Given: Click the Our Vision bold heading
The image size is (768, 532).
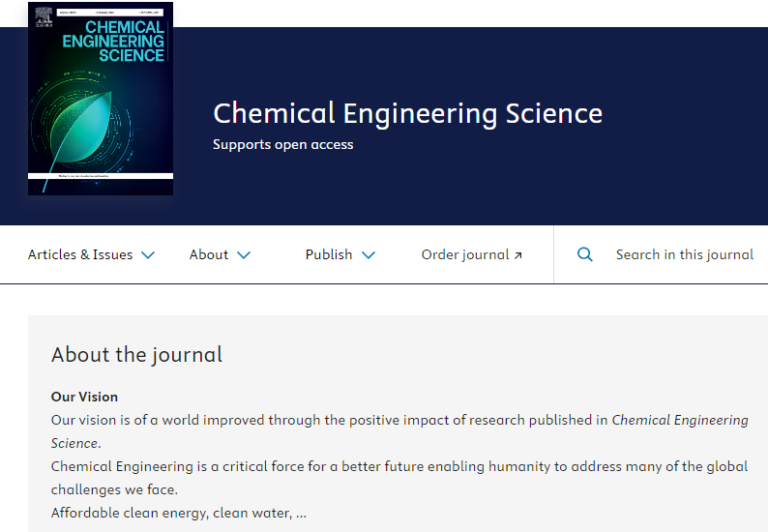Looking at the screenshot, I should 84,397.
